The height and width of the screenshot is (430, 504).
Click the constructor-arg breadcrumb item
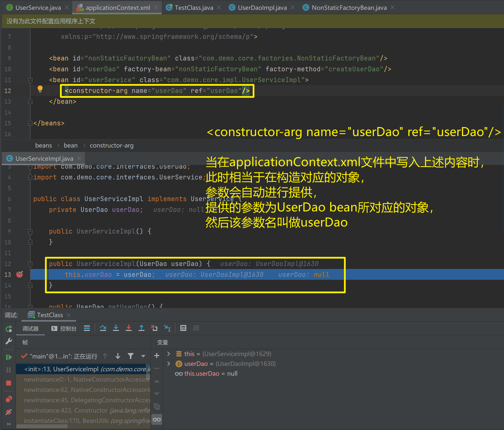(111, 146)
